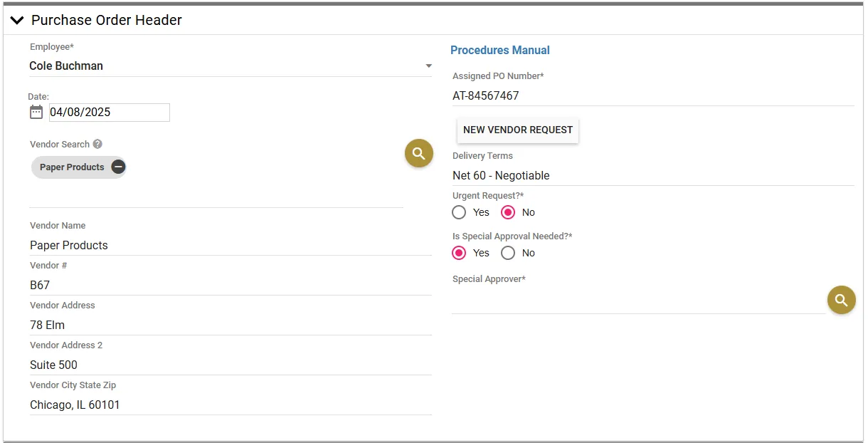Image resolution: width=868 pixels, height=443 pixels.
Task: Click the Vendor City State Zip field
Action: pyautogui.click(x=231, y=405)
